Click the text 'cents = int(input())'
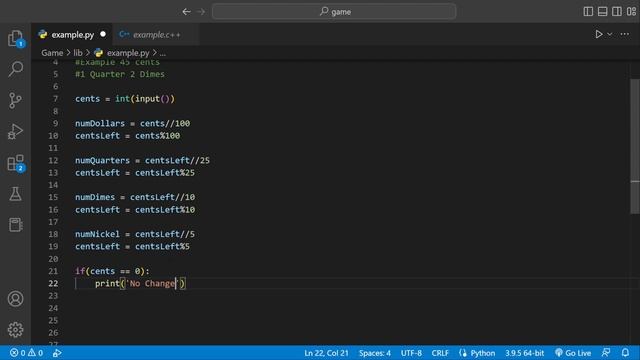Image resolution: width=640 pixels, height=360 pixels. (124, 99)
